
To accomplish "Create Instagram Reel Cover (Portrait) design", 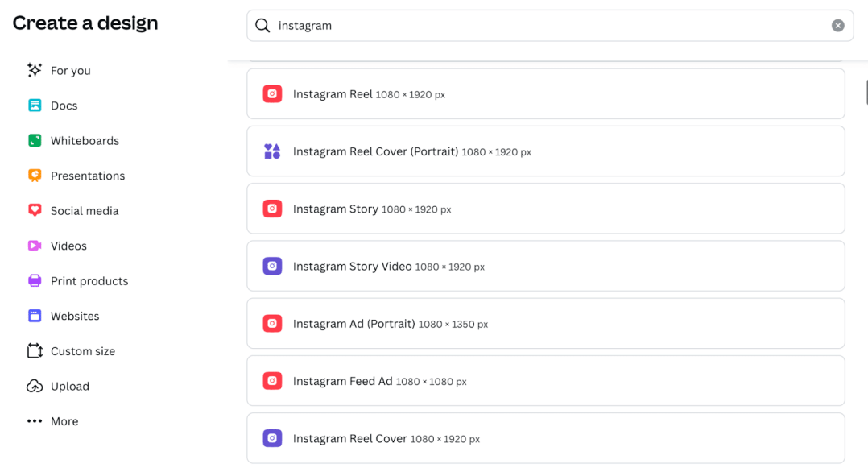I will [x=546, y=151].
